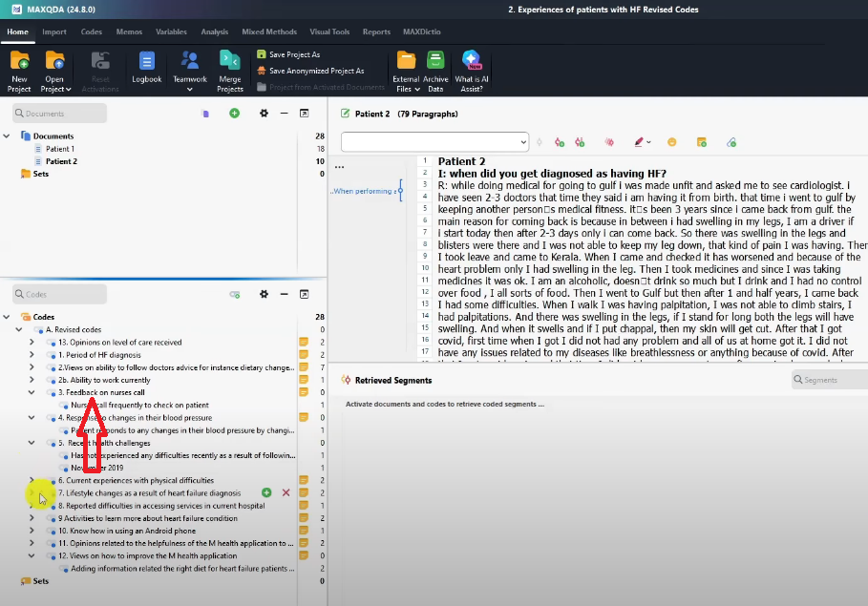Screen dimensions: 868x606
Task: Select the document Sets folder
Action: click(x=40, y=174)
